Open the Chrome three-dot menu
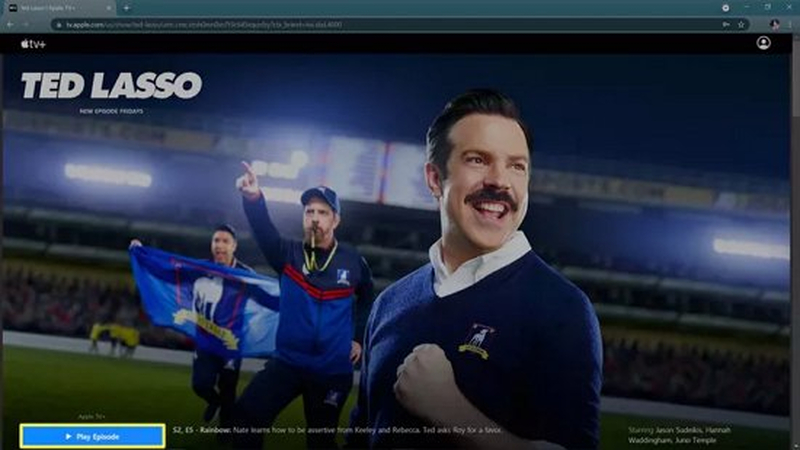The image size is (800, 450). (791, 24)
